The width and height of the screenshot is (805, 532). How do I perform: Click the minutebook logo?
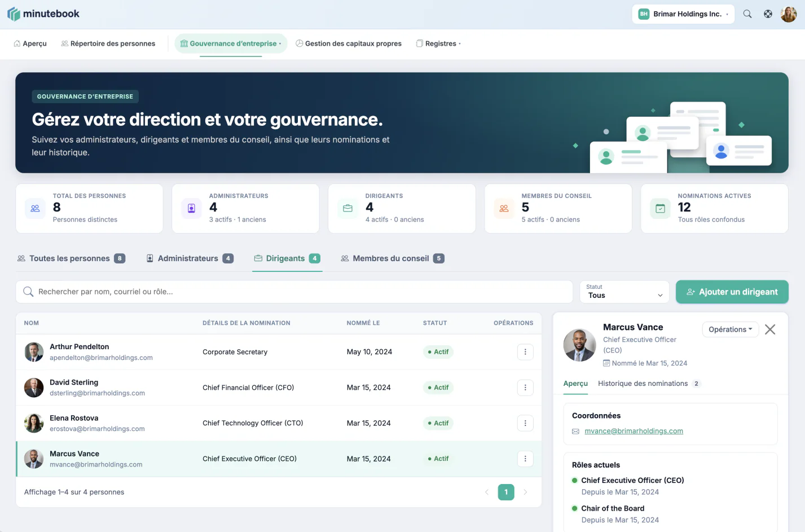(43, 14)
